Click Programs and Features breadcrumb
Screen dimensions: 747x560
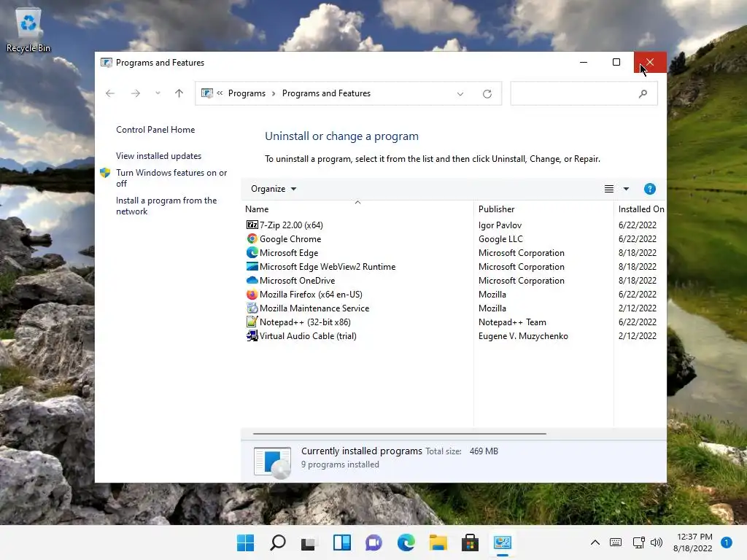click(x=326, y=93)
